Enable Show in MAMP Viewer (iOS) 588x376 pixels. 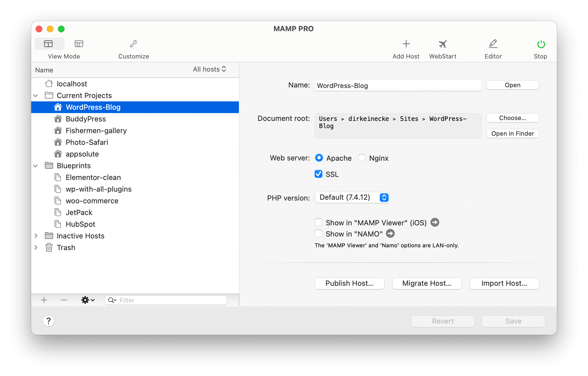coord(318,222)
